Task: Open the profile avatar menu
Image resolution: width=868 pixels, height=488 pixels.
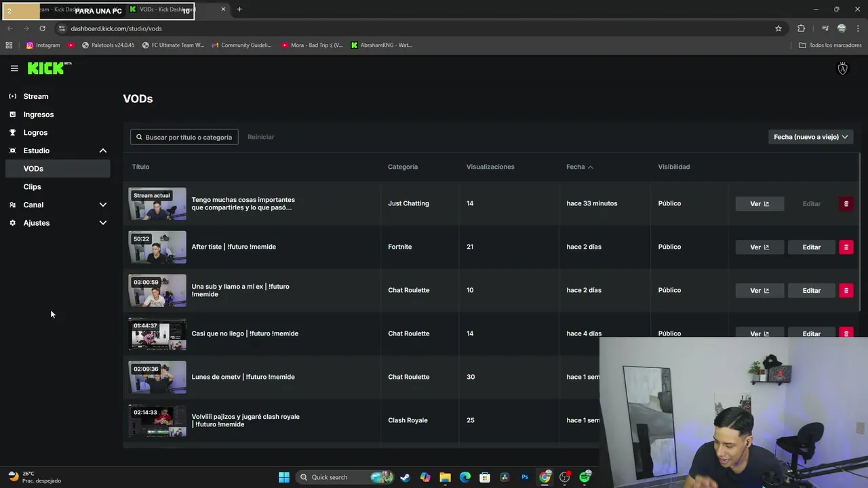Action: click(842, 68)
